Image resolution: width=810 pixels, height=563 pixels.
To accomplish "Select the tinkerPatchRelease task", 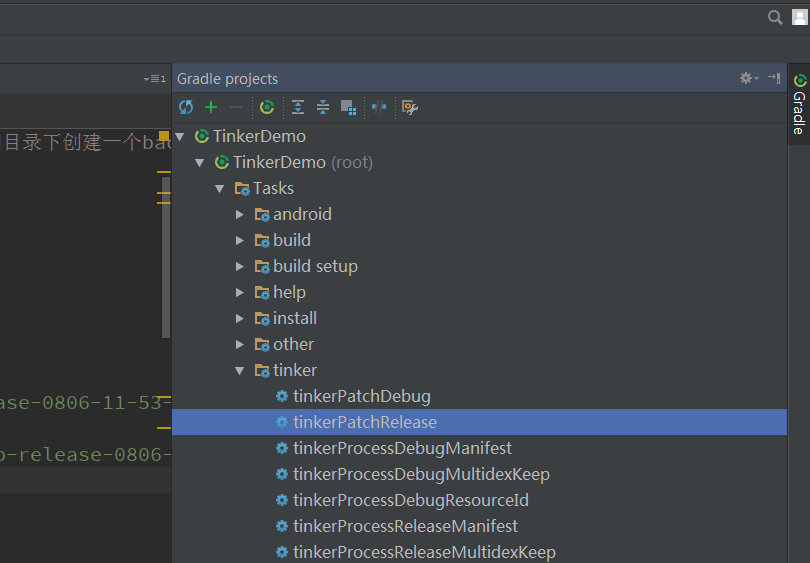I will tap(365, 422).
